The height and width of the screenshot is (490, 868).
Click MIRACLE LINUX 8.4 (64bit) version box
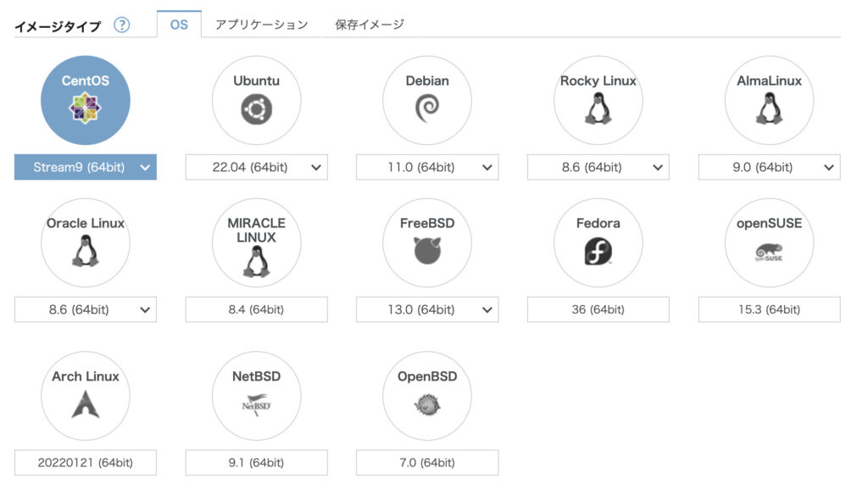[256, 309]
